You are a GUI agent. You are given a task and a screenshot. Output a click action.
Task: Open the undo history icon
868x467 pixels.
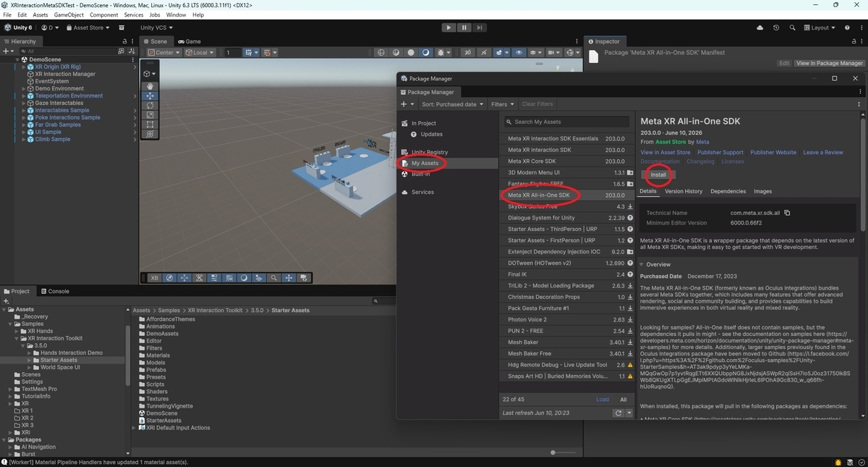(776, 28)
